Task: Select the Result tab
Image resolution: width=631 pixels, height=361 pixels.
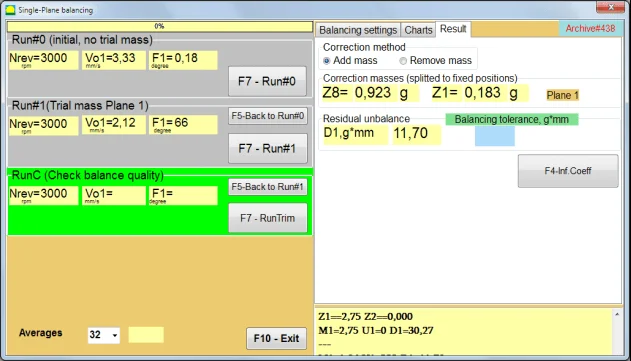Action: 453,29
